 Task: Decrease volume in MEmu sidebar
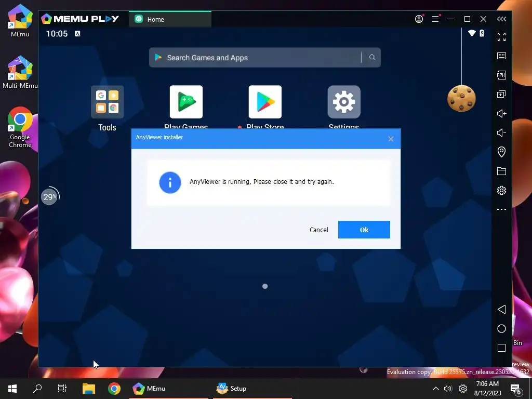pyautogui.click(x=501, y=132)
